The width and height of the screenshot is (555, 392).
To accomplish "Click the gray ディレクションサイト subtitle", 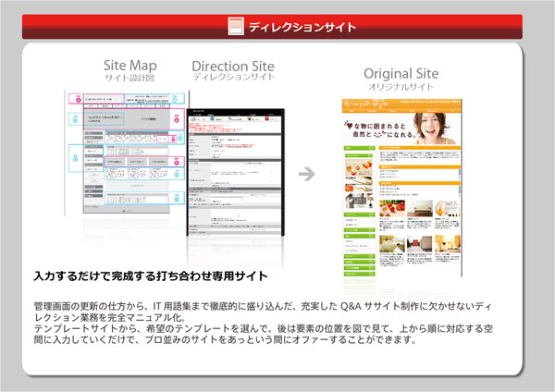I will click(234, 77).
